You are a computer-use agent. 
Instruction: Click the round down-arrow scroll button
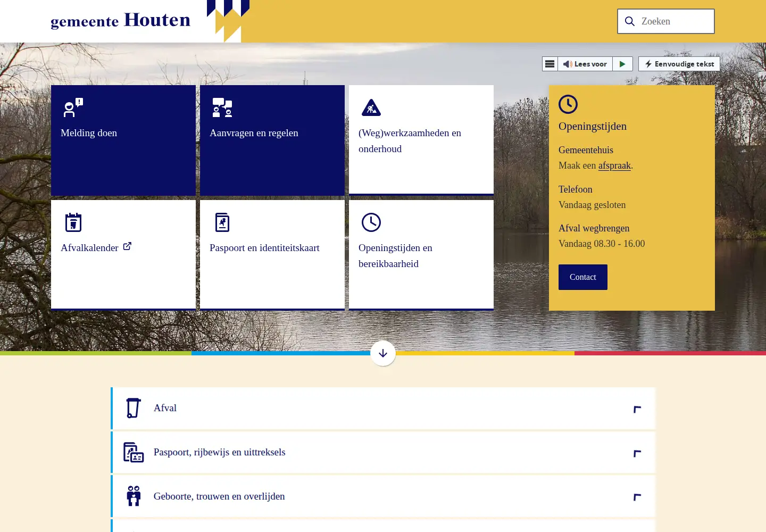(383, 353)
